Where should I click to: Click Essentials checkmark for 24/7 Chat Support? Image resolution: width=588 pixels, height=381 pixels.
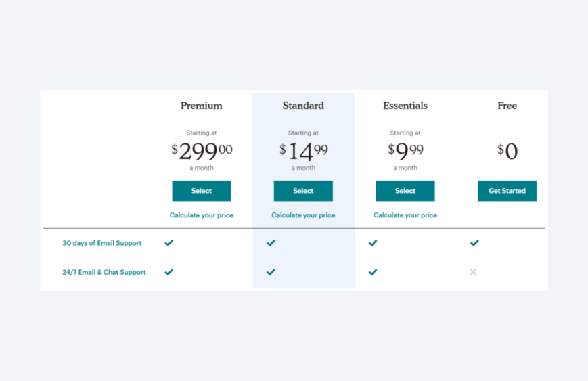tap(373, 272)
